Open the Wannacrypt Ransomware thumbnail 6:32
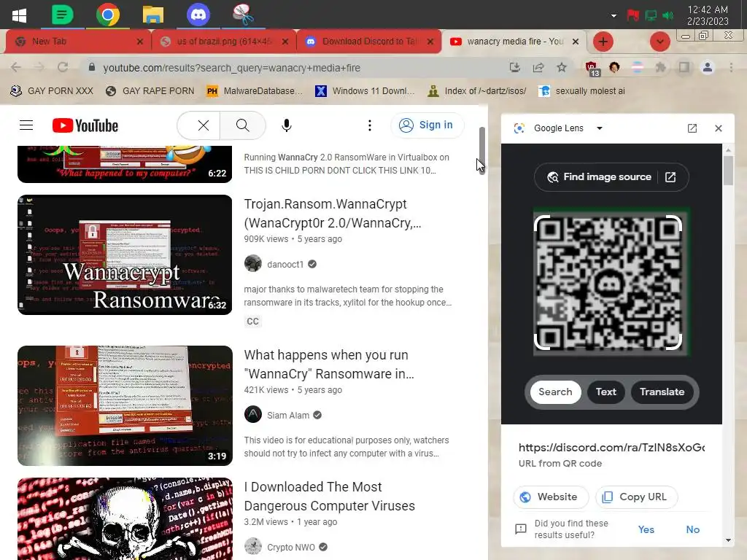The width and height of the screenshot is (747, 560). click(125, 254)
